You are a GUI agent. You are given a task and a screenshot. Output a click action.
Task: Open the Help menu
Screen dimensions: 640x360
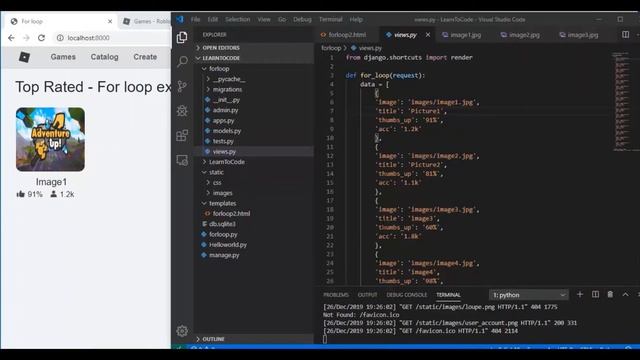click(356, 19)
